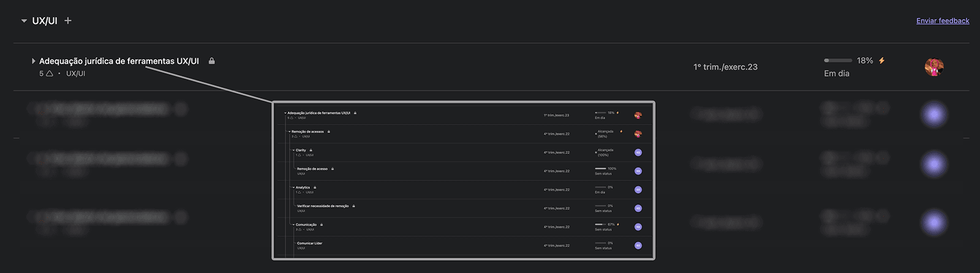Click the last blurred purple avatar at the bottom
This screenshot has height=273, width=980.
coord(933,222)
